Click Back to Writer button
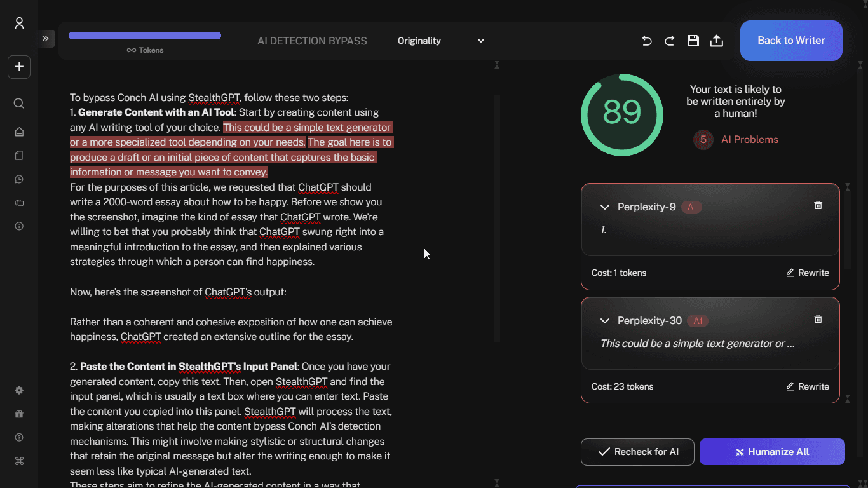 [x=791, y=41]
